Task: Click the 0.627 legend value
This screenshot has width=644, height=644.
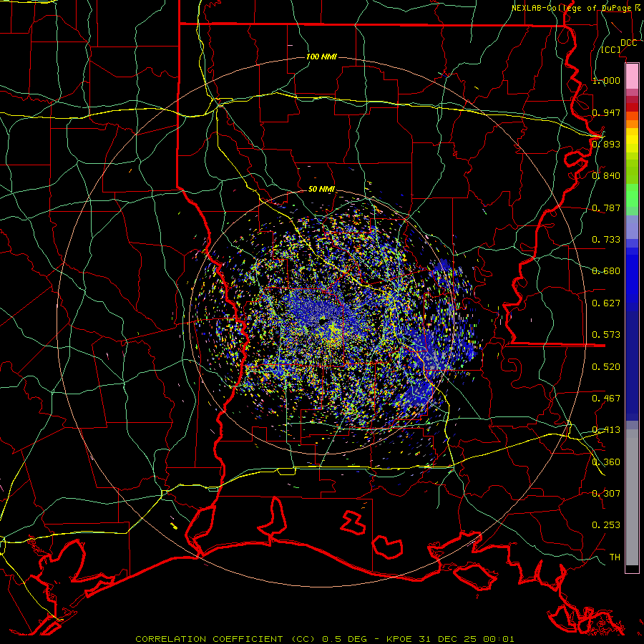Action: point(606,303)
